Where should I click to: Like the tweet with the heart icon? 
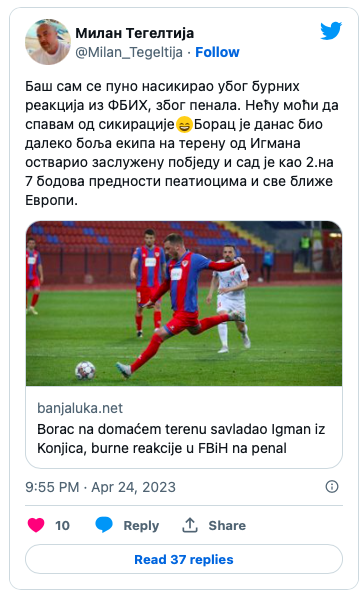point(36,525)
